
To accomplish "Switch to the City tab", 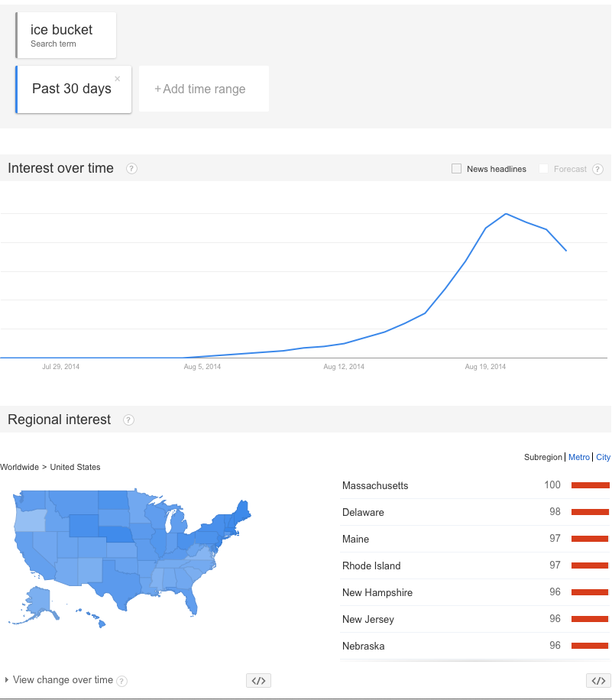I will click(x=604, y=457).
